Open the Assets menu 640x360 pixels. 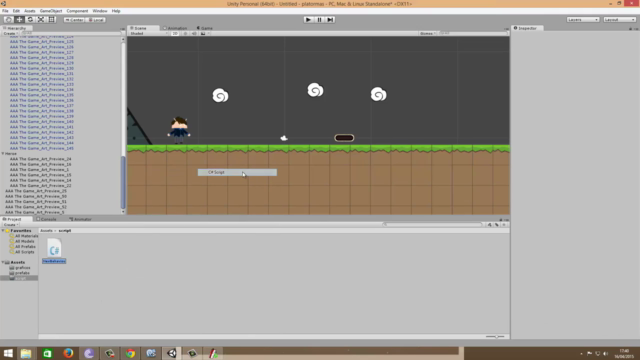tap(30, 11)
